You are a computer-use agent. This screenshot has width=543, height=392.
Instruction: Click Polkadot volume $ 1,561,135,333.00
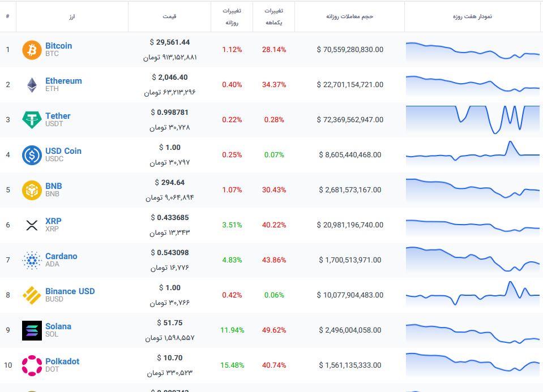(350, 365)
